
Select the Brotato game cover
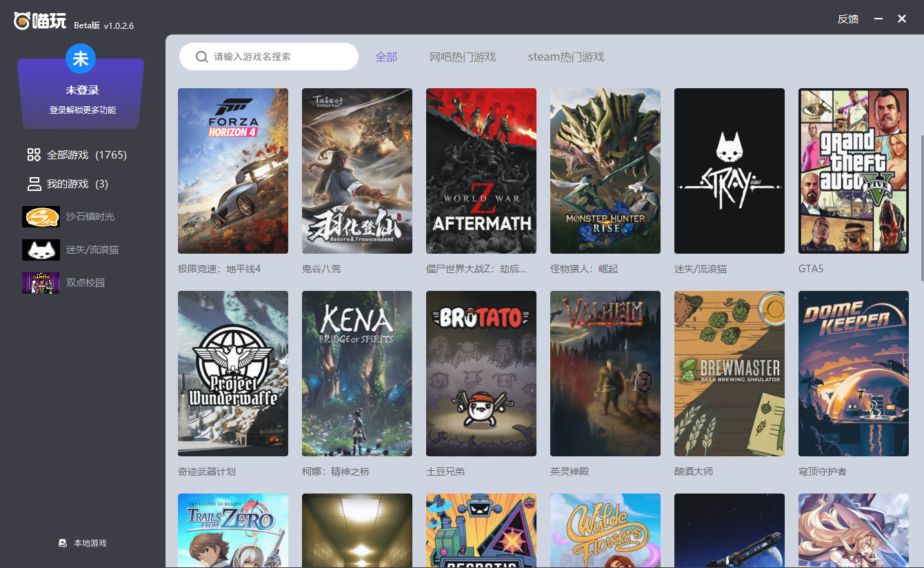point(481,374)
